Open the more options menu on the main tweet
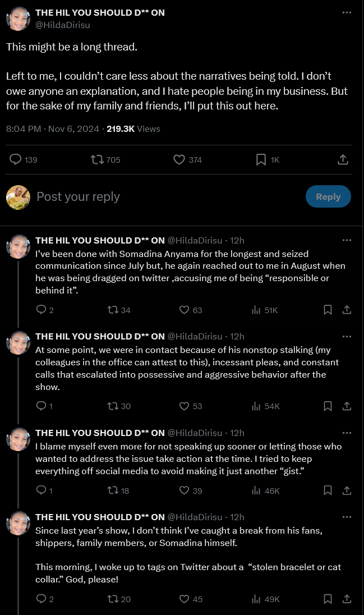Screen dimensions: 364x615 (x=347, y=12)
